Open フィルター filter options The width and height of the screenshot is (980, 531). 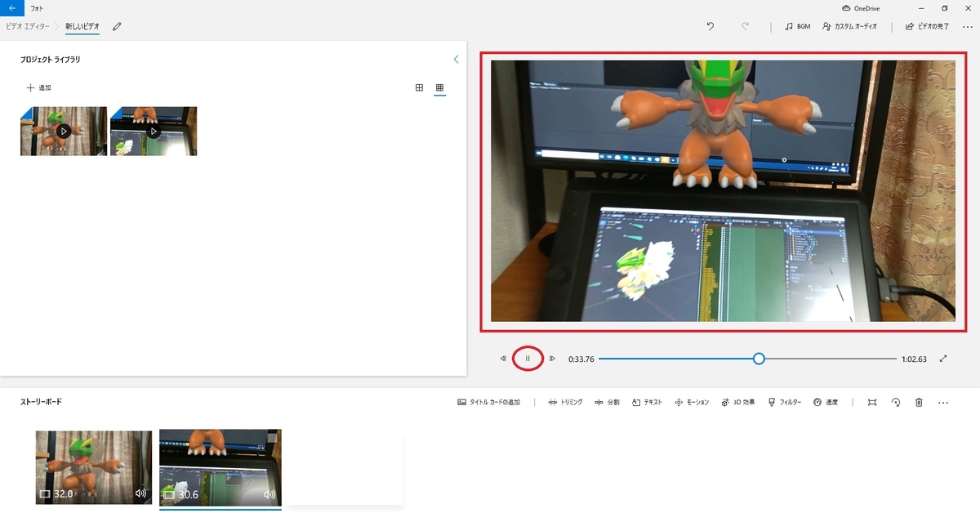(785, 403)
